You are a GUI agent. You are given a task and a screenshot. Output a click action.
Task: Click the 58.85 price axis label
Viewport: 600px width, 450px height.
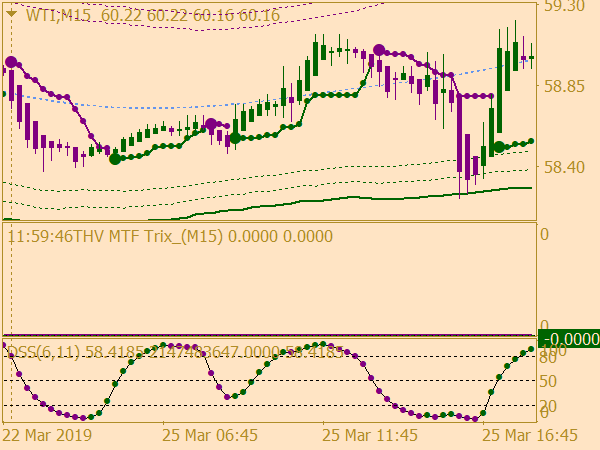tap(564, 86)
